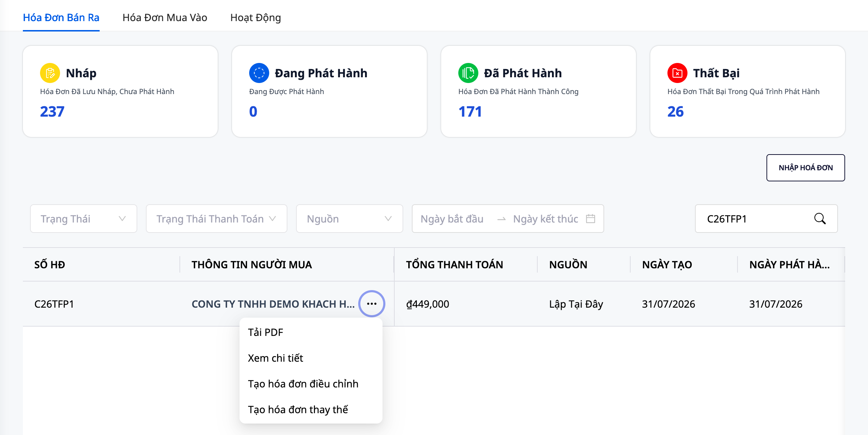Click the Ngày bắt đầu date field
868x435 pixels.
tap(452, 219)
